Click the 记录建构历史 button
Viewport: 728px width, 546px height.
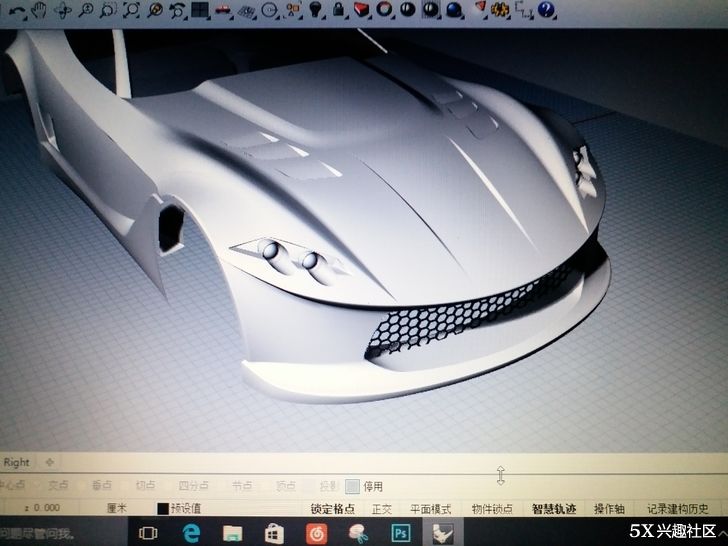tap(683, 509)
